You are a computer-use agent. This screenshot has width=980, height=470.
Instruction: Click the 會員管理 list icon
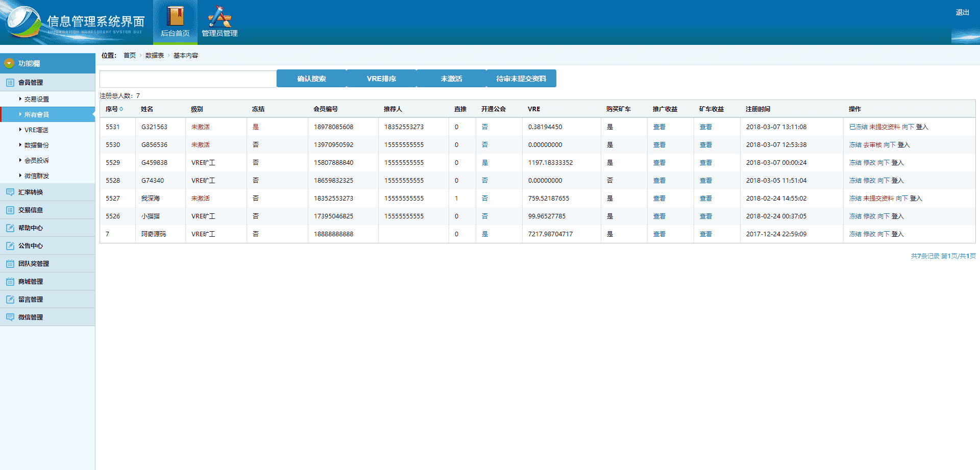click(x=10, y=83)
